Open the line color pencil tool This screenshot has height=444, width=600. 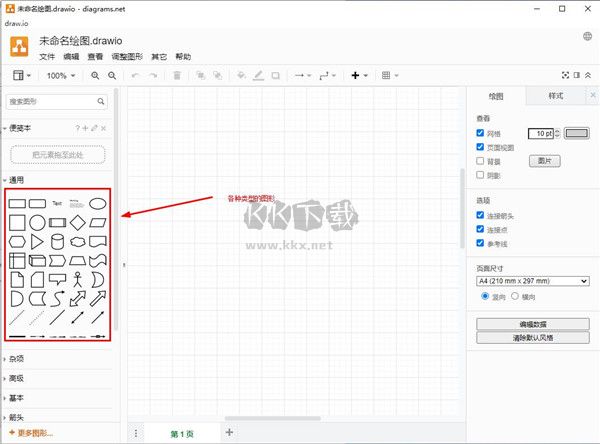pos(259,75)
